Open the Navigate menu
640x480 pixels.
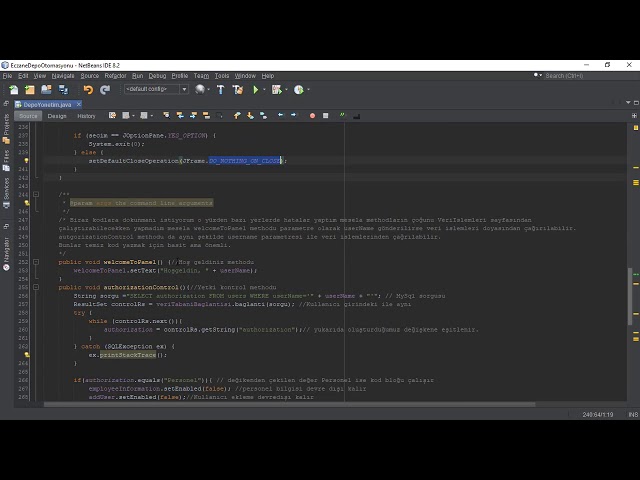pos(63,76)
